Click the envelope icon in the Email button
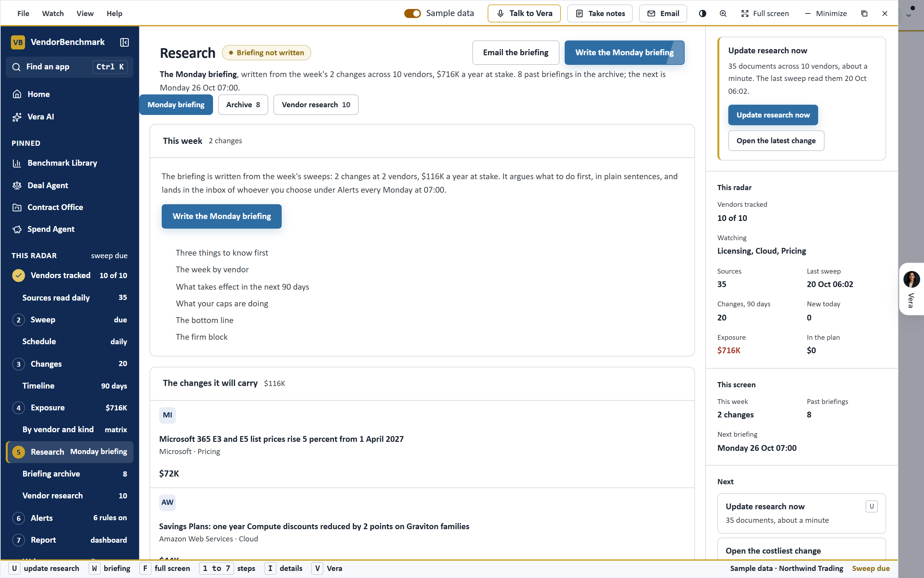The image size is (924, 578). [x=651, y=13]
